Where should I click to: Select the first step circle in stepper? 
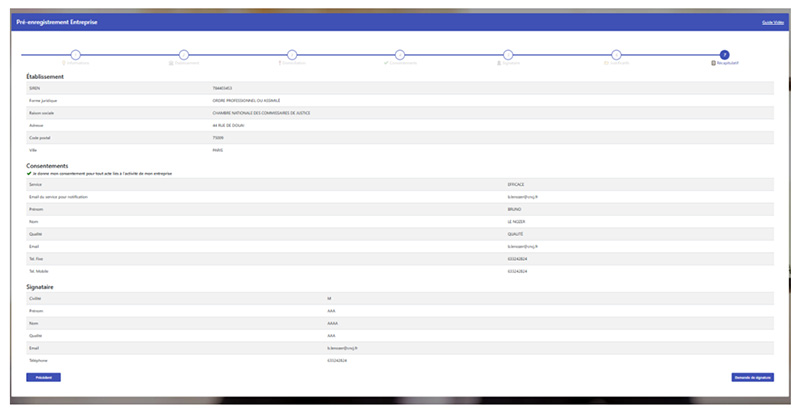[x=75, y=55]
